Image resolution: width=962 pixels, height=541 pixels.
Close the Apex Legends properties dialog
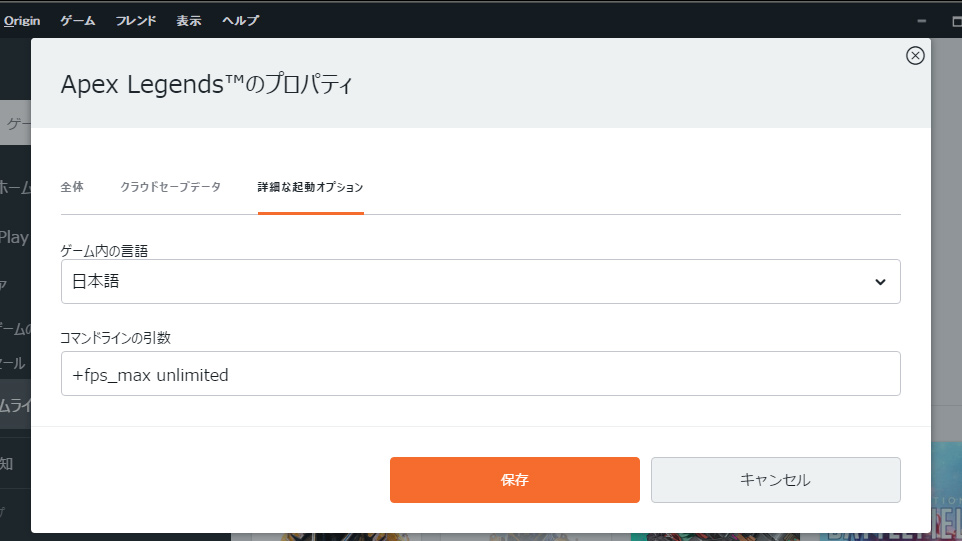click(914, 56)
